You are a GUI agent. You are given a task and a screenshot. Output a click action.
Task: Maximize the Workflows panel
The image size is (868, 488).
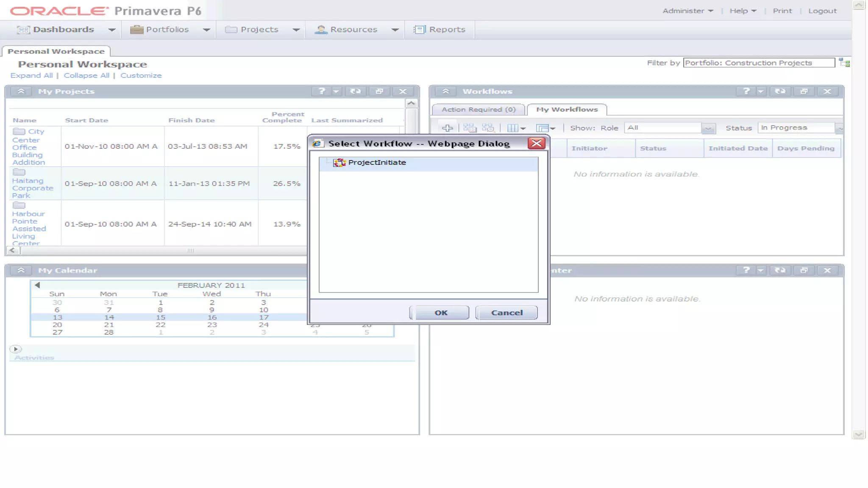804,91
